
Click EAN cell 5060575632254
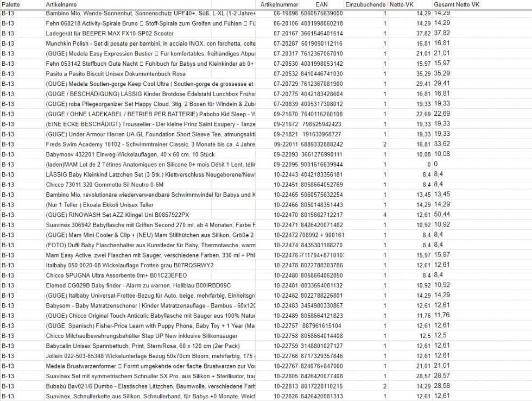coord(321,195)
